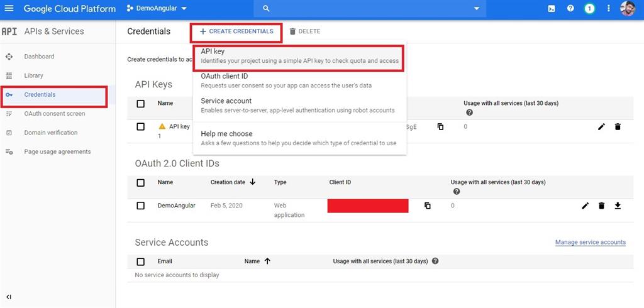Click the Domain verification checkbox icon
This screenshot has width=644, height=308.
9,133
